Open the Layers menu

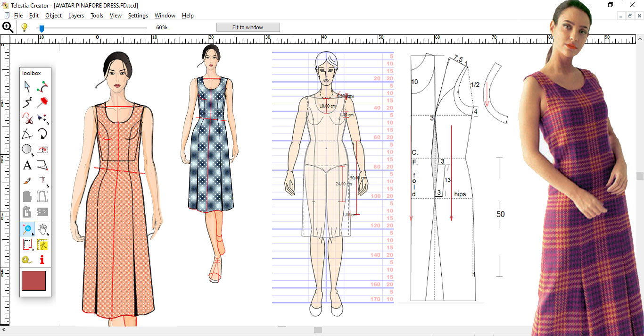(76, 16)
